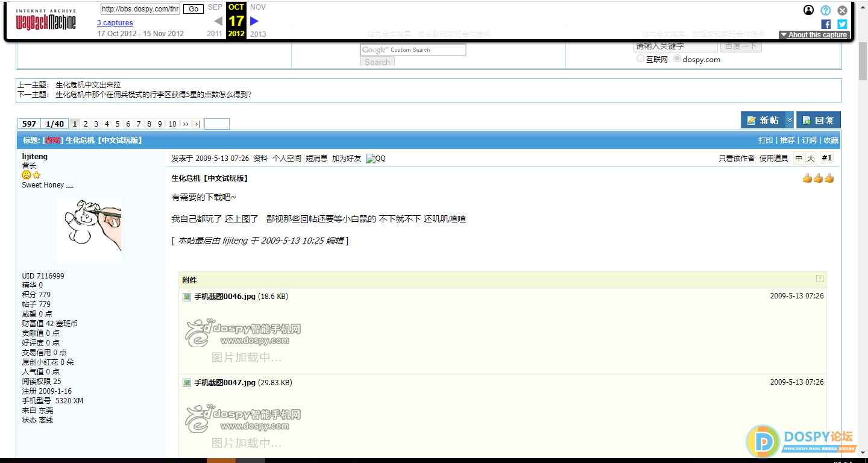Screen dimensions: 868x463
Task: Open the 游戏 category tag in title
Action: pyautogui.click(x=53, y=140)
